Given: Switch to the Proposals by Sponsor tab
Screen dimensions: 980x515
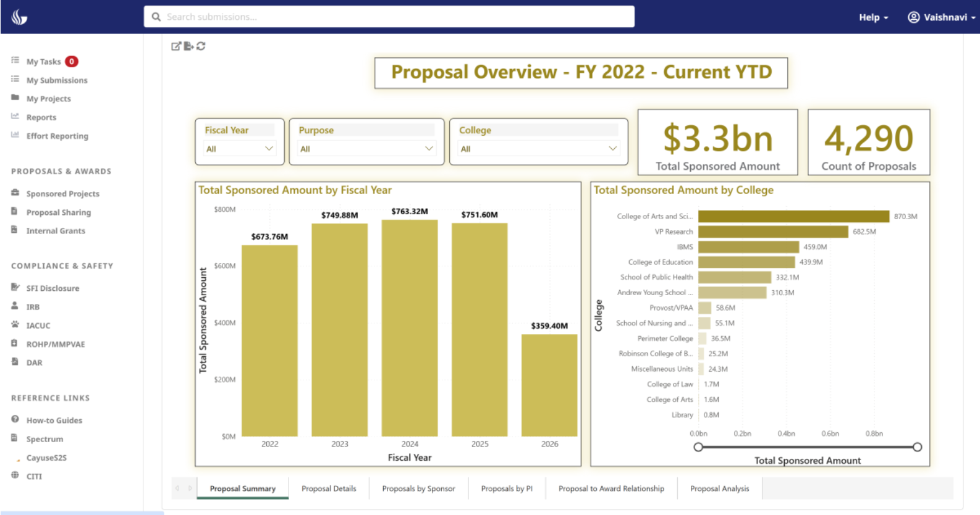Looking at the screenshot, I should [x=418, y=488].
